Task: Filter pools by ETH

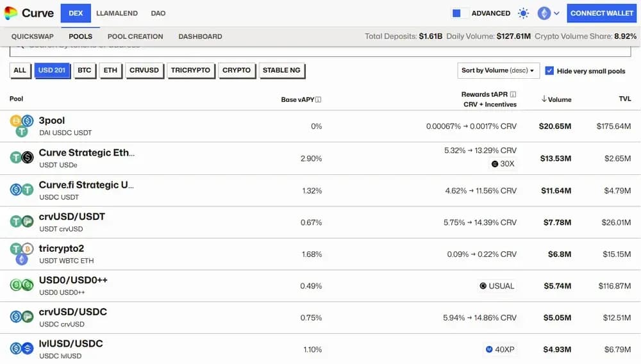Action: 110,70
